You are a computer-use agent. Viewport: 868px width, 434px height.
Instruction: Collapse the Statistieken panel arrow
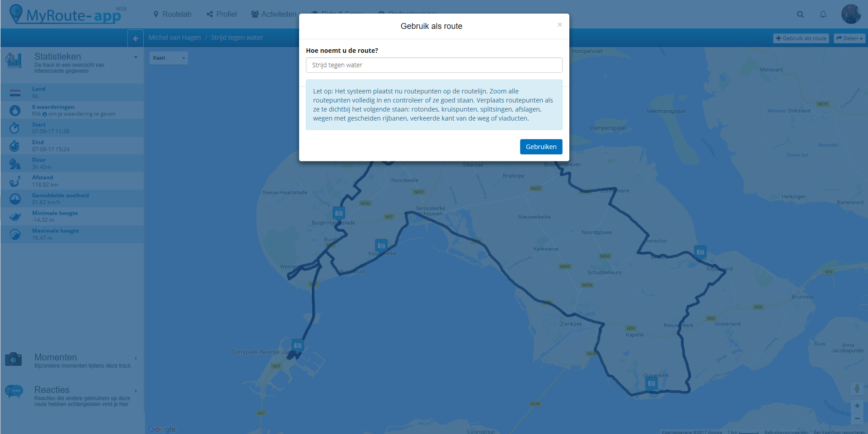click(136, 57)
